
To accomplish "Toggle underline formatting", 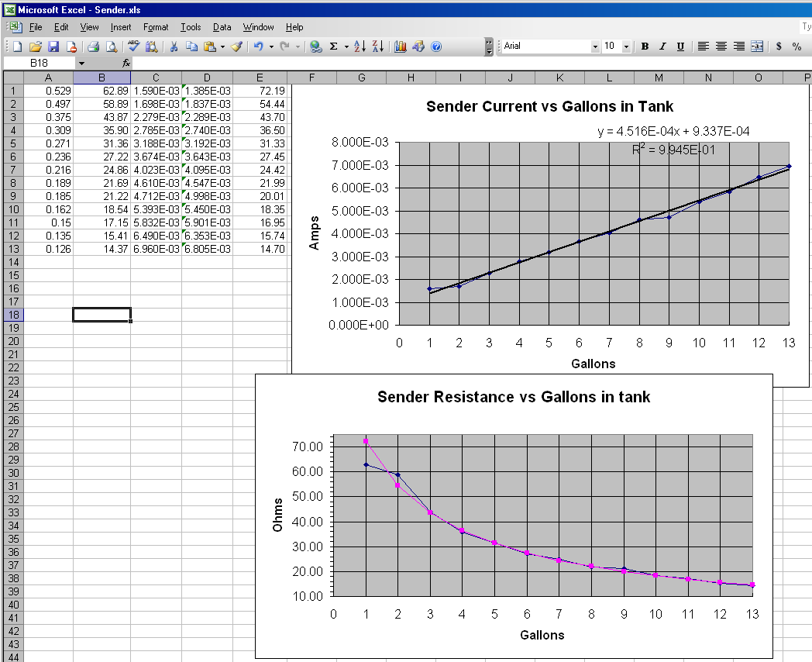I will click(680, 46).
